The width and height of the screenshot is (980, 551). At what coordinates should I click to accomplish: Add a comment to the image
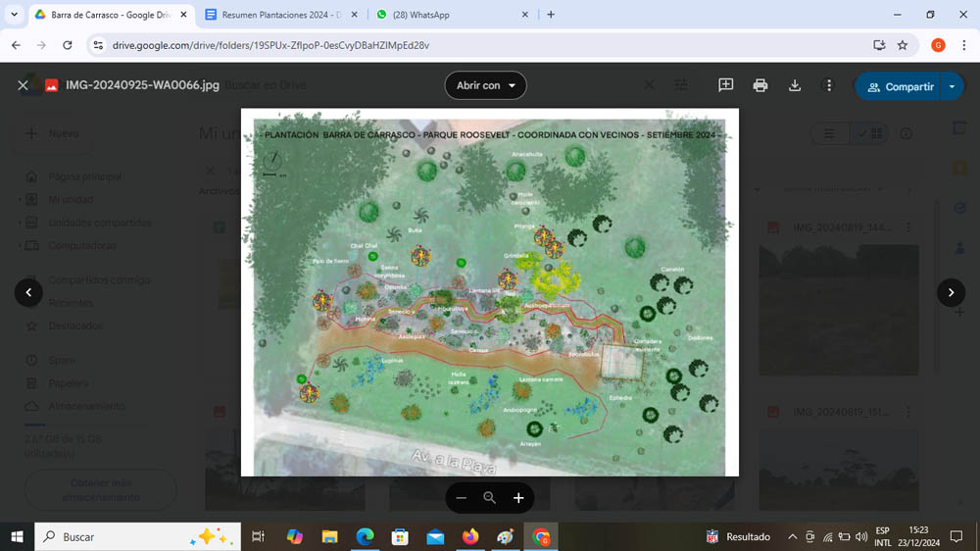point(725,86)
